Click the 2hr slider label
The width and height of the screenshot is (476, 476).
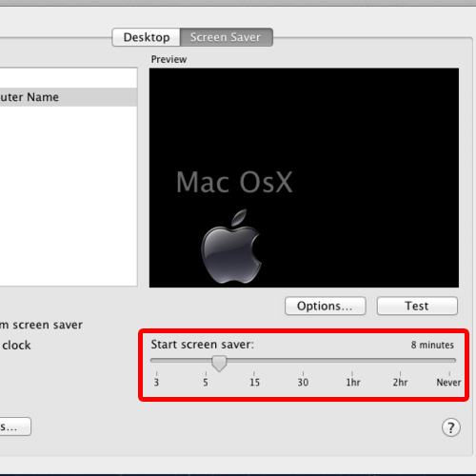click(400, 383)
